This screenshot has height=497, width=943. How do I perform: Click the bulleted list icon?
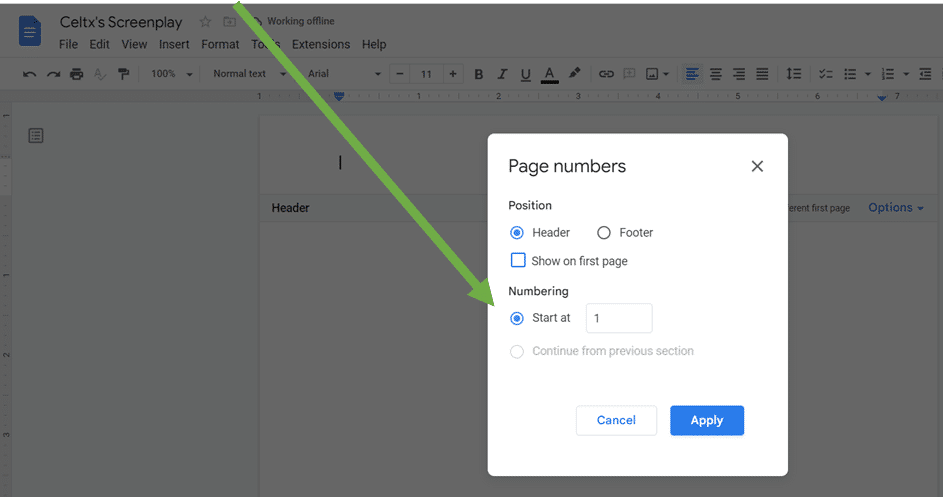(x=850, y=74)
